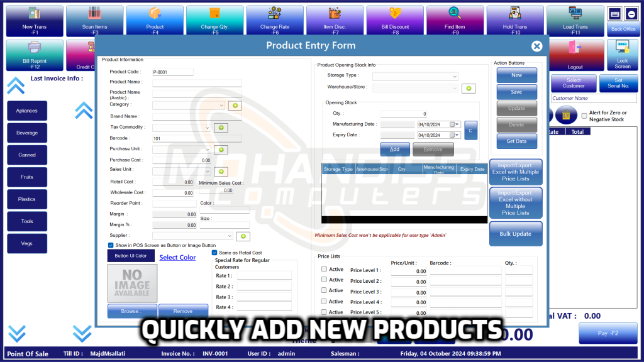Select the Beverage category in sidebar
Image resolution: width=644 pixels, height=362 pixels.
point(26,133)
